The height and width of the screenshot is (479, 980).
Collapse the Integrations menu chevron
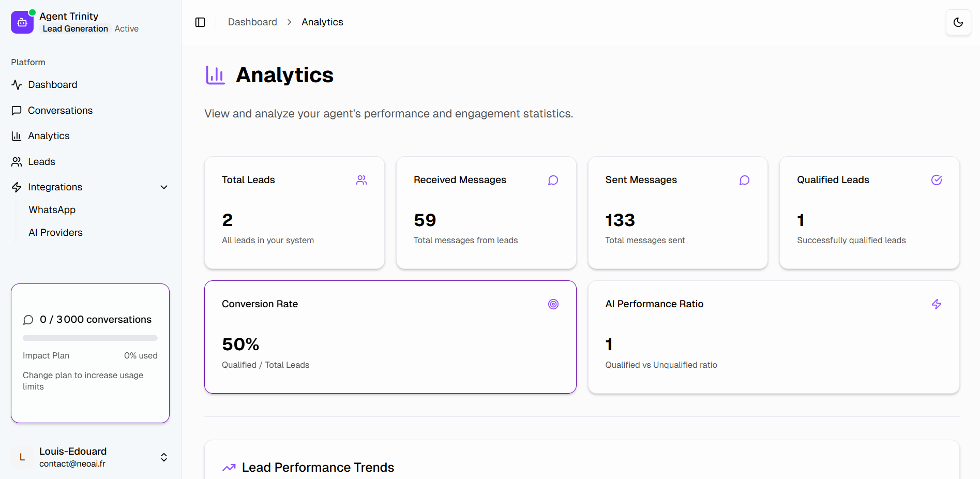(x=164, y=187)
